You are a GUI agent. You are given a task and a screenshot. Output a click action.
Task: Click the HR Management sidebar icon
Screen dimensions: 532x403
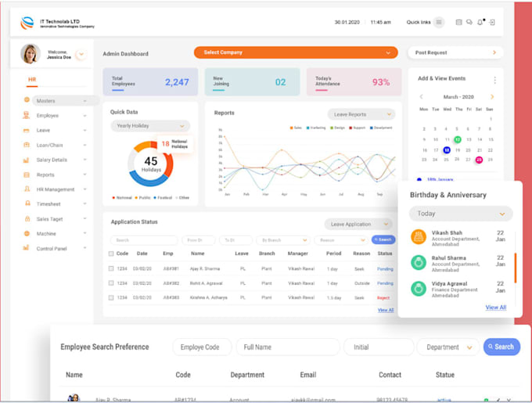tap(27, 189)
